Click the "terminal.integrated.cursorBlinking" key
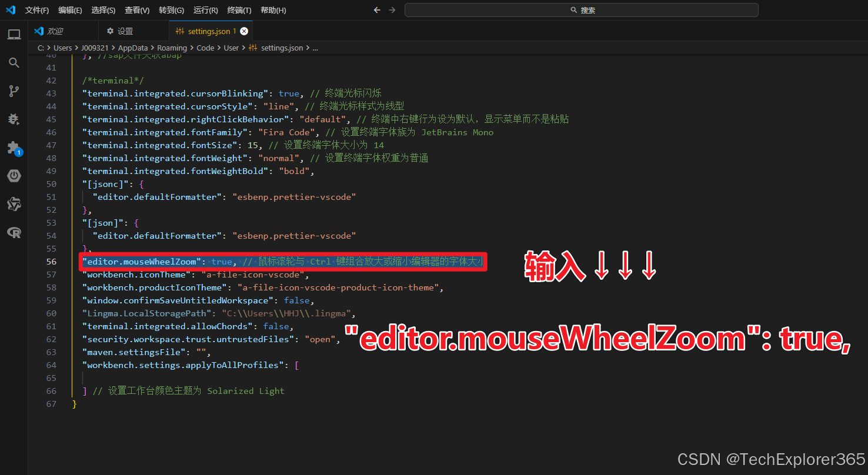 (x=176, y=93)
